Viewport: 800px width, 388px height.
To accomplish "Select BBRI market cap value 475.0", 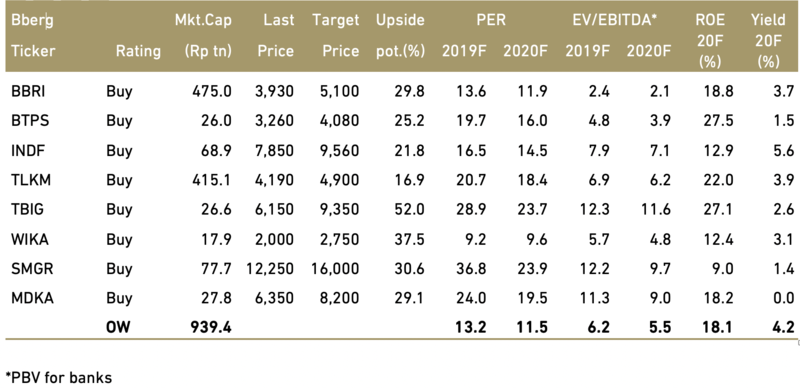I will point(212,91).
